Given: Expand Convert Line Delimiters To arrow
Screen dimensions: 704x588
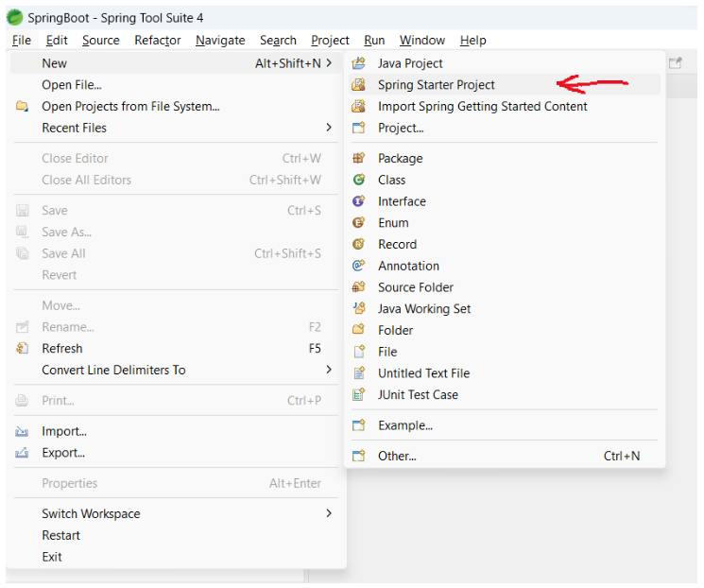Looking at the screenshot, I should point(329,370).
